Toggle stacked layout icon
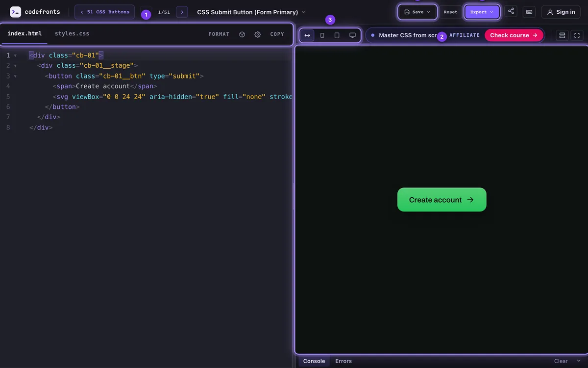The width and height of the screenshot is (588, 368). point(562,35)
